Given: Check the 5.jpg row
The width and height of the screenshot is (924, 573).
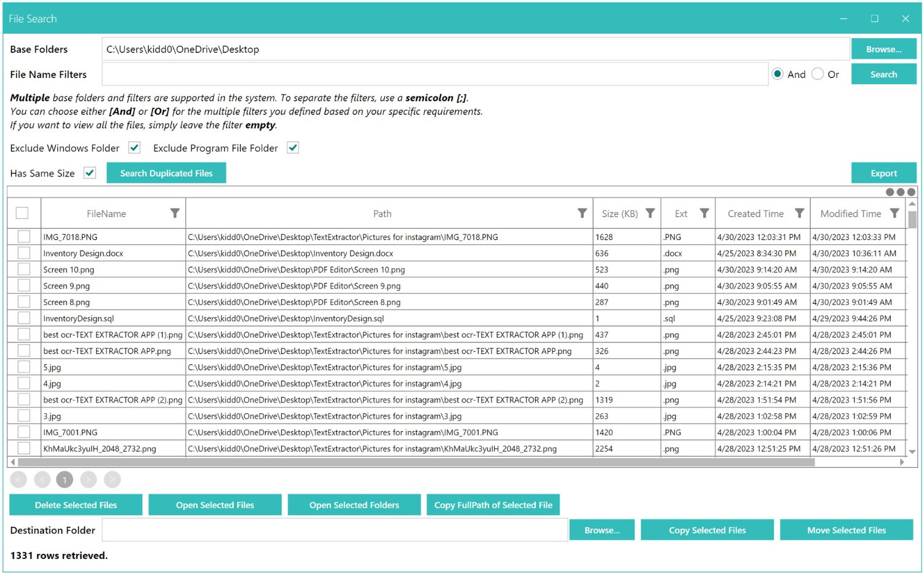Looking at the screenshot, I should [24, 366].
